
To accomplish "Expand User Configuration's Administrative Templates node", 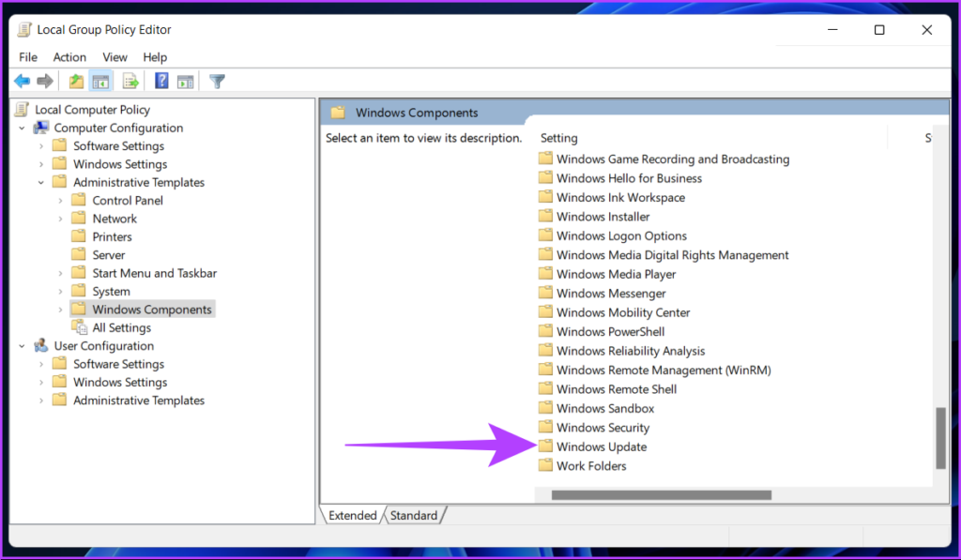I will pos(41,401).
